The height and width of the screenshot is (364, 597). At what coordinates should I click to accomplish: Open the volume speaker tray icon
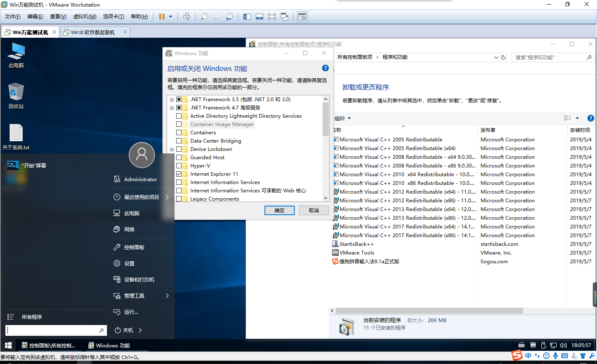[x=563, y=345]
